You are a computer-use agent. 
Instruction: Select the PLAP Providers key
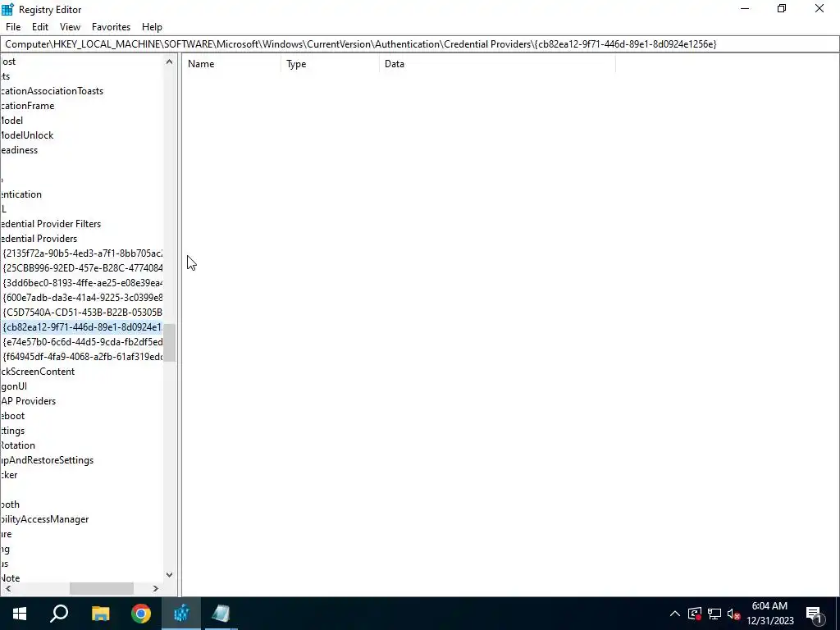(x=28, y=400)
